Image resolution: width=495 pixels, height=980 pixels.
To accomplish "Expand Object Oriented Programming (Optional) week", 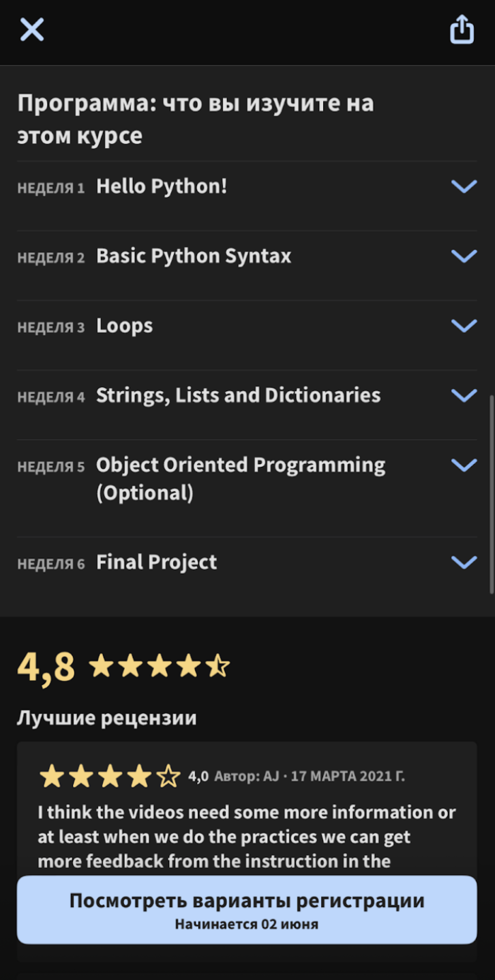I will (464, 465).
